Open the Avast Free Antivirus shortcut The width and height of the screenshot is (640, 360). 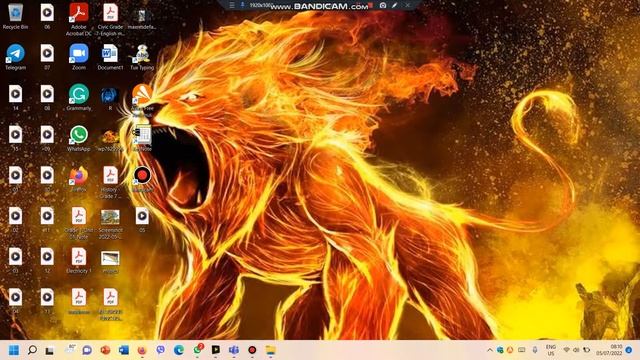142,100
